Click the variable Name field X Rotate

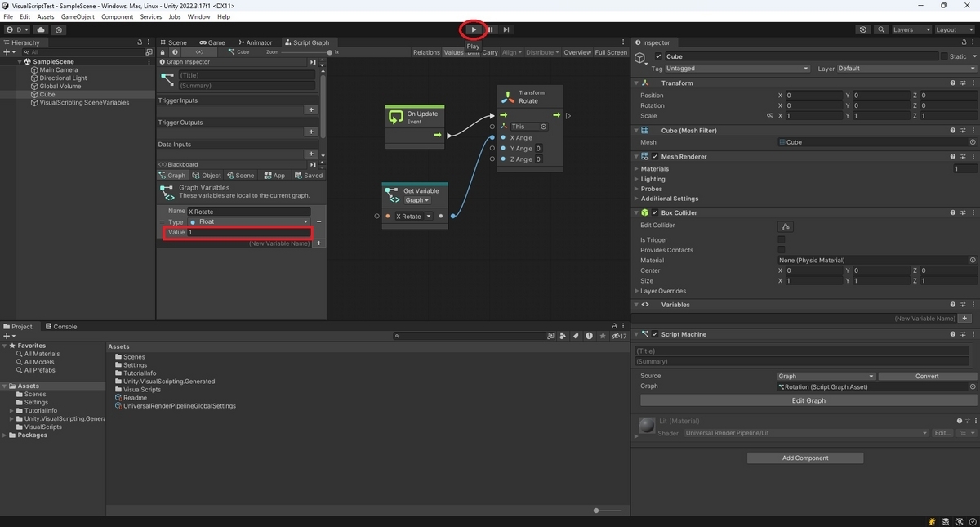pos(249,212)
